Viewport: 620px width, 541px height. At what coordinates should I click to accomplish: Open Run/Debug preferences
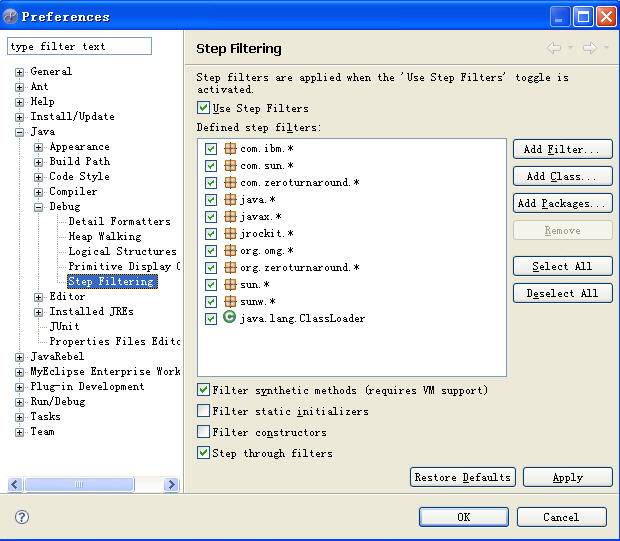click(58, 401)
